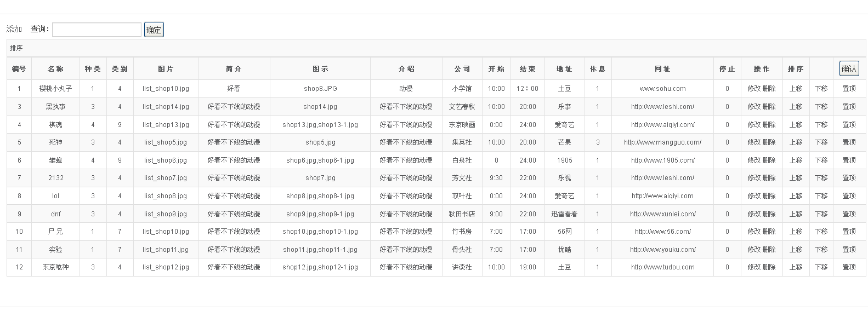The image size is (868, 328).
Task: Click 删除 in the dnf row
Action: tap(769, 214)
